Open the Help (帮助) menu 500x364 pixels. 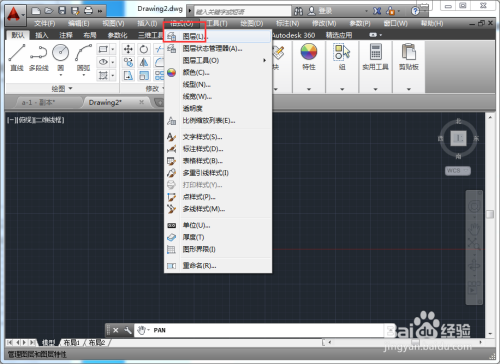(x=432, y=23)
